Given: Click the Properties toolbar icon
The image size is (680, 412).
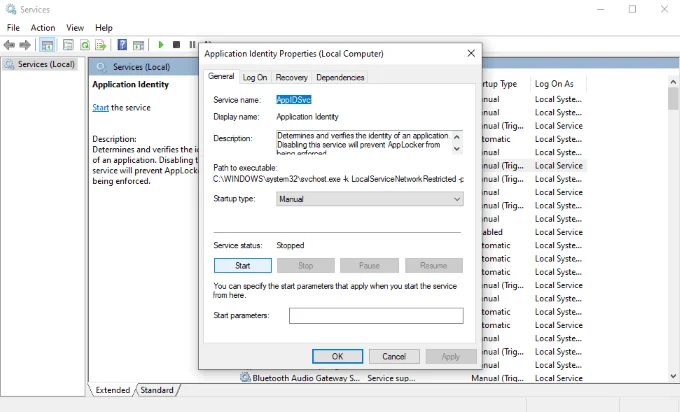Looking at the screenshot, I should coord(68,45).
